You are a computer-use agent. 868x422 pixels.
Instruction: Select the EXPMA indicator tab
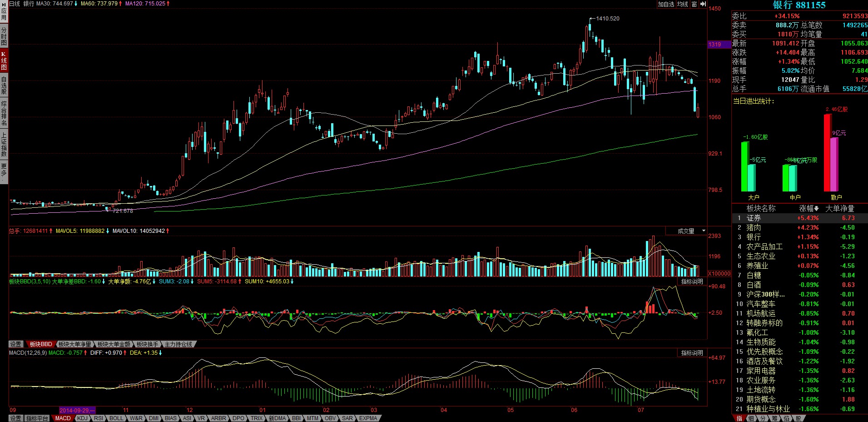click(x=368, y=418)
